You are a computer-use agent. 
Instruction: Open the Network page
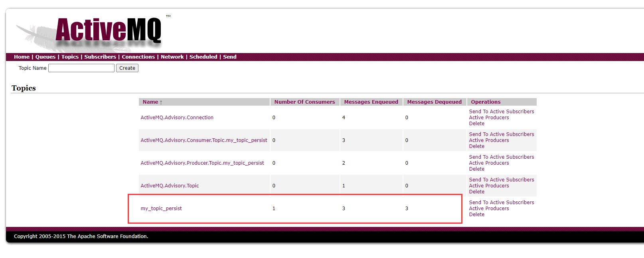point(172,57)
